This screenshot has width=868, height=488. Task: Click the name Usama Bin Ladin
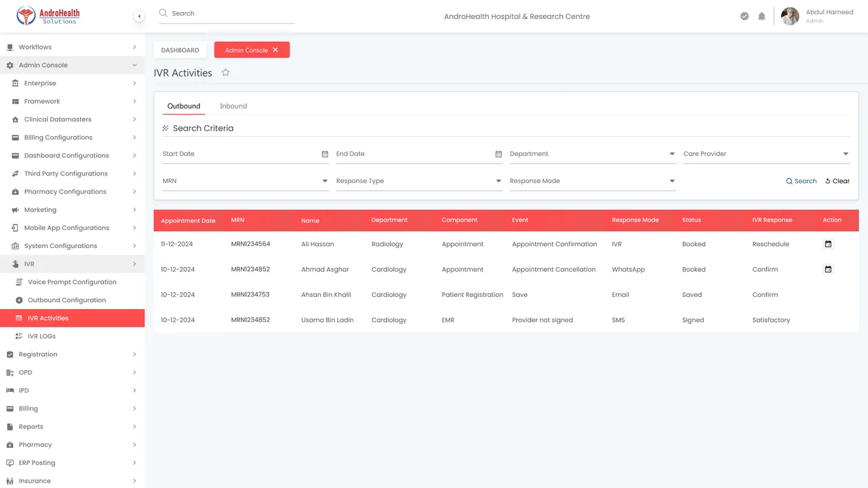[328, 320]
